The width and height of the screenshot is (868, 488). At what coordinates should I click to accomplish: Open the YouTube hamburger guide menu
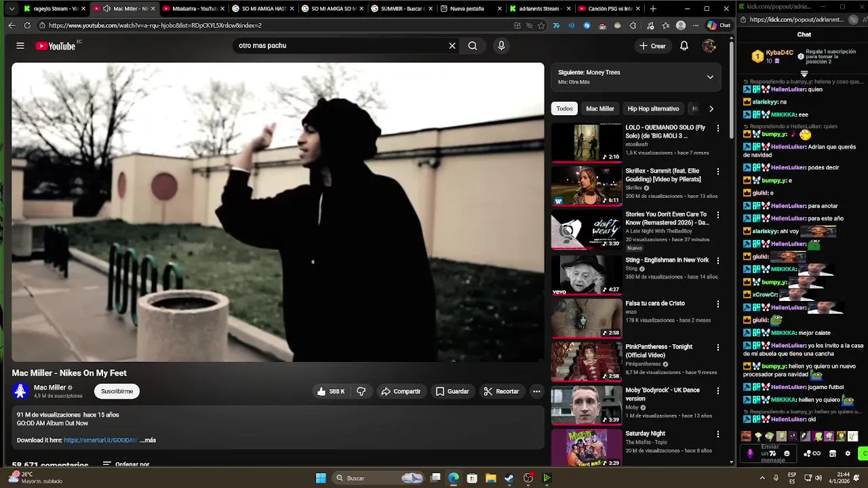click(20, 45)
